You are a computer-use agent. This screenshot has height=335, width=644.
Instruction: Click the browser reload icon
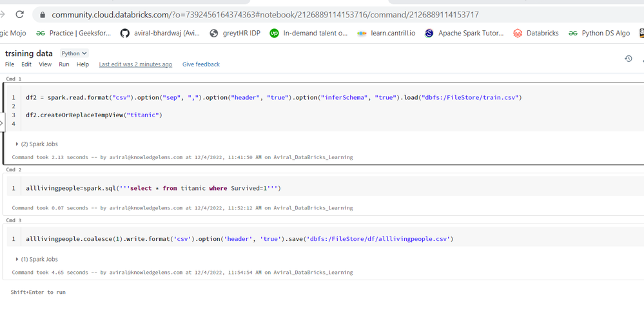click(x=20, y=14)
